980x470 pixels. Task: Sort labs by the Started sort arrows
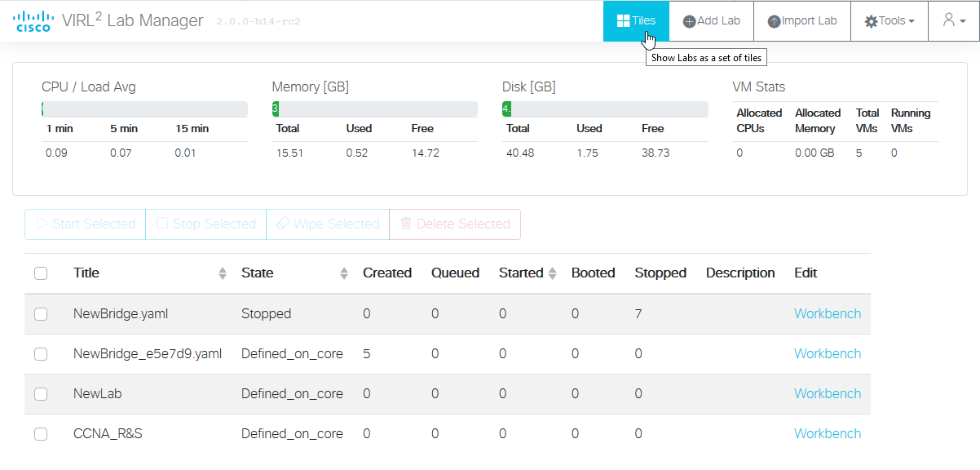(553, 273)
